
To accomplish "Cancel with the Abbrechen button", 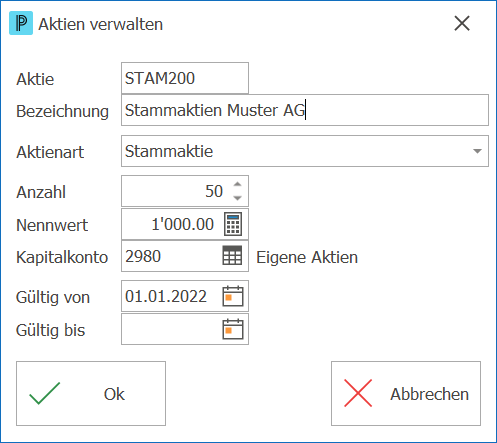I will 406,393.
